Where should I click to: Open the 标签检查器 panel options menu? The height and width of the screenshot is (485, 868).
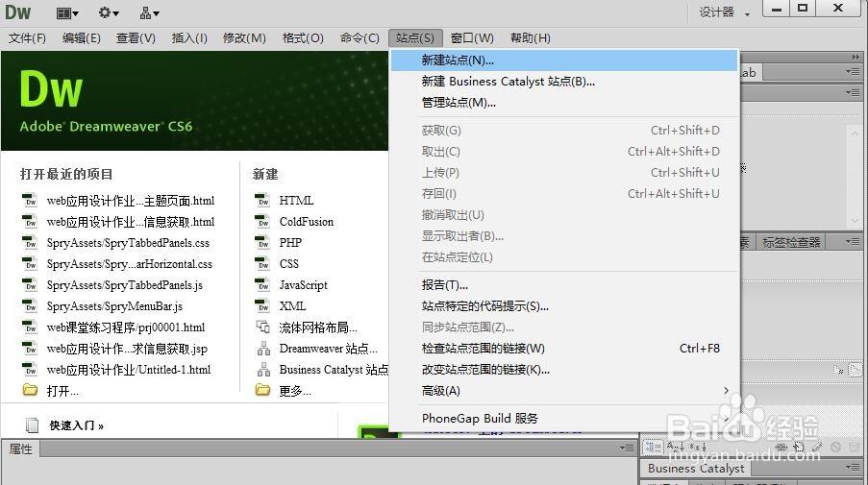[x=853, y=242]
